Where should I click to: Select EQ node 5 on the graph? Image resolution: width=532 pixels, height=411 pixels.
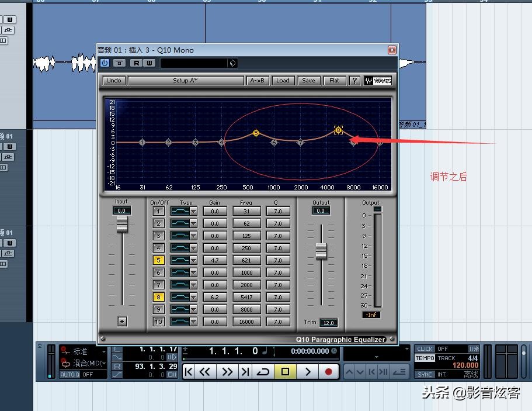point(256,133)
